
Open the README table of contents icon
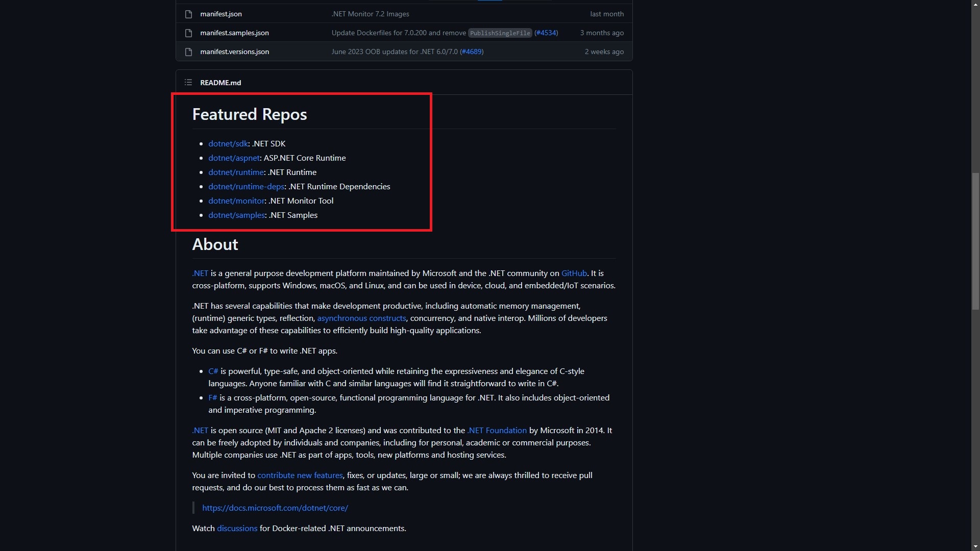pyautogui.click(x=188, y=82)
